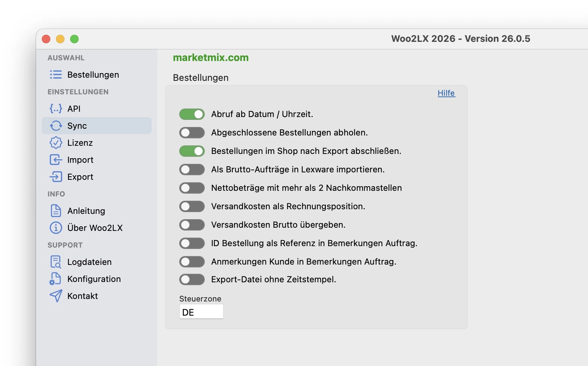Open the Kontakt label
This screenshot has width=588, height=366.
(83, 296)
